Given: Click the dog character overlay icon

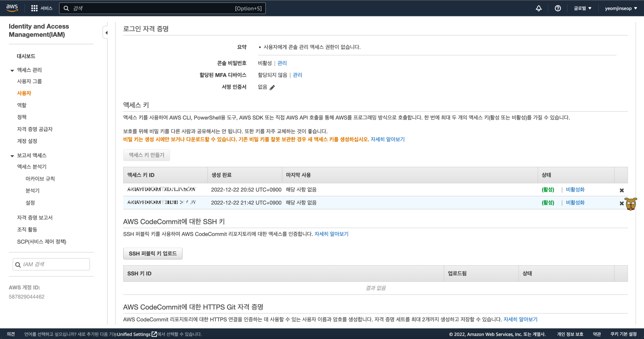Looking at the screenshot, I should [x=631, y=204].
